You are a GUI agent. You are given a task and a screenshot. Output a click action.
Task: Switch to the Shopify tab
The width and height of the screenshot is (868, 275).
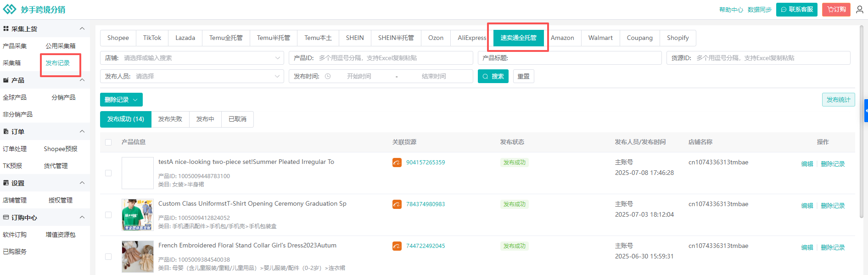tap(678, 38)
